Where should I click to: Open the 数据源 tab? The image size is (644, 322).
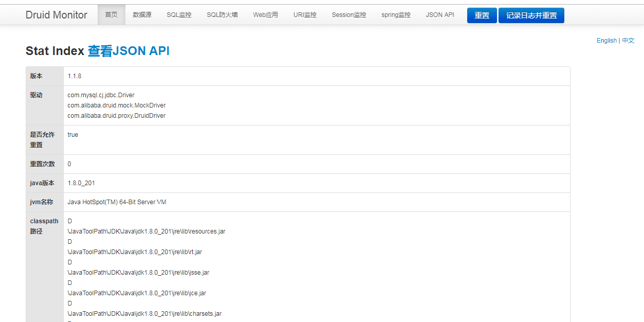[142, 15]
